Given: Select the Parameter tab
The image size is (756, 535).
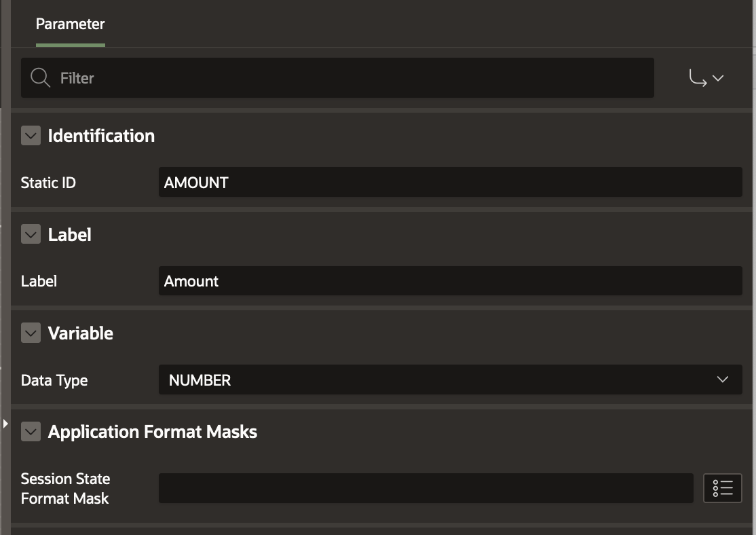Looking at the screenshot, I should pyautogui.click(x=70, y=24).
